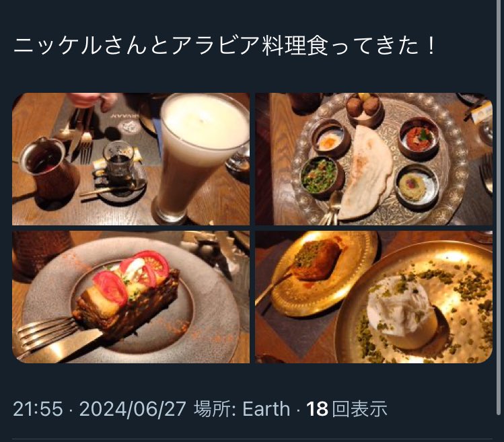This screenshot has width=504, height=442.
Task: Click the hummus bowl on the platter
Action: click(417, 186)
